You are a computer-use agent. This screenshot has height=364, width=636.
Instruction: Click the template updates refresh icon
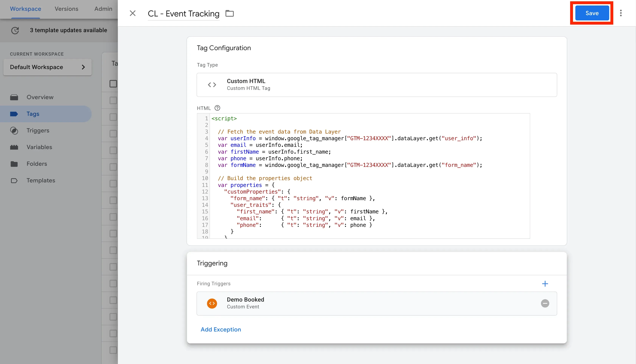[15, 30]
